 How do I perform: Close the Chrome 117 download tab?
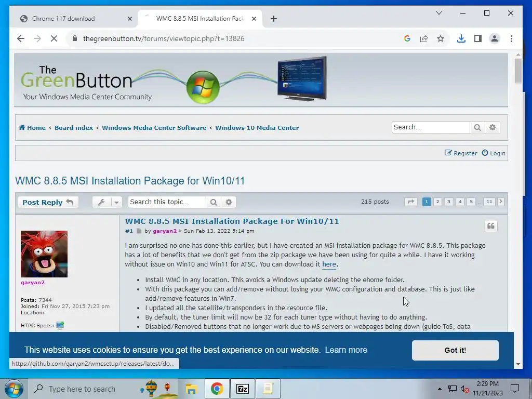tap(129, 19)
